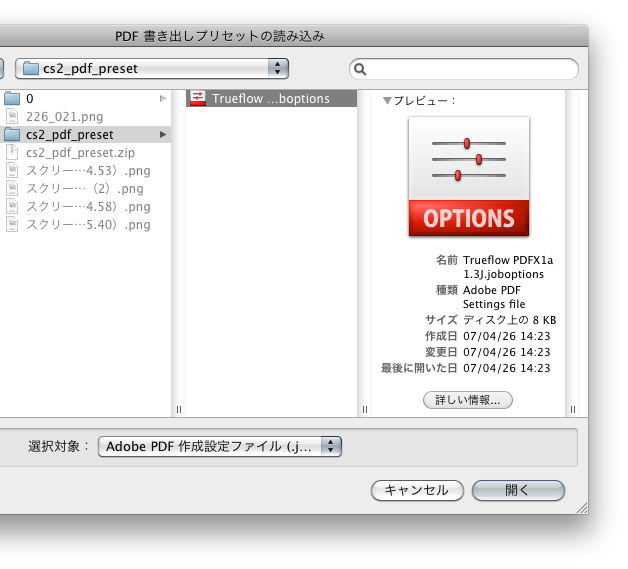Click the file name Trueflow PDFX1a 1.3J.joboptions
The height and width of the screenshot is (569, 628).
[x=508, y=267]
